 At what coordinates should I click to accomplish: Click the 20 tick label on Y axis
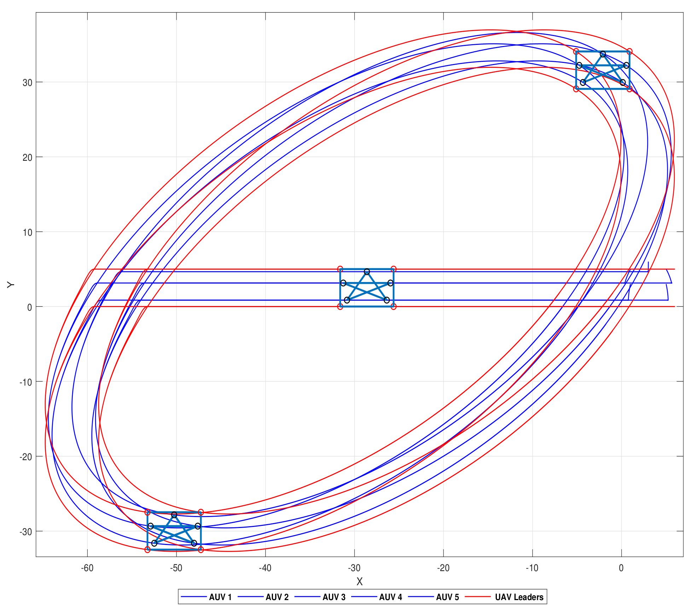pos(27,157)
